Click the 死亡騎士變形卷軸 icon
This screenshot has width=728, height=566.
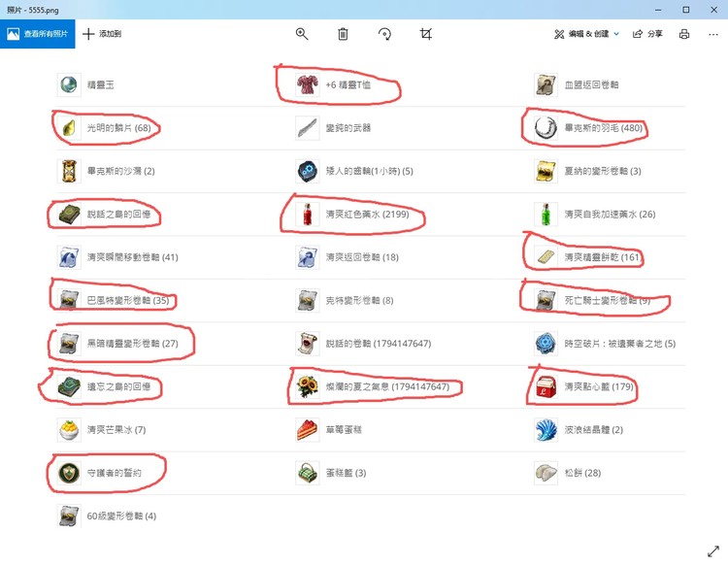coord(546,300)
